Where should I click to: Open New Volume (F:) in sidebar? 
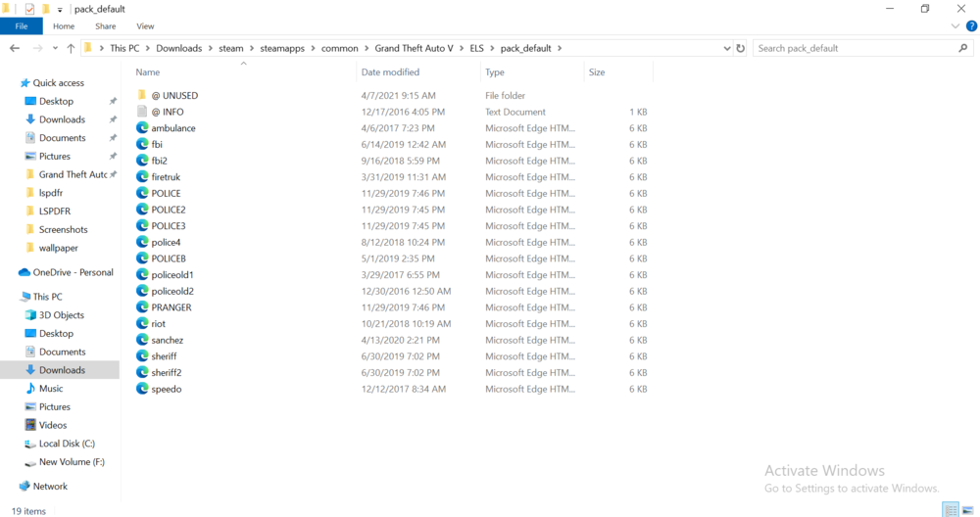tap(65, 462)
